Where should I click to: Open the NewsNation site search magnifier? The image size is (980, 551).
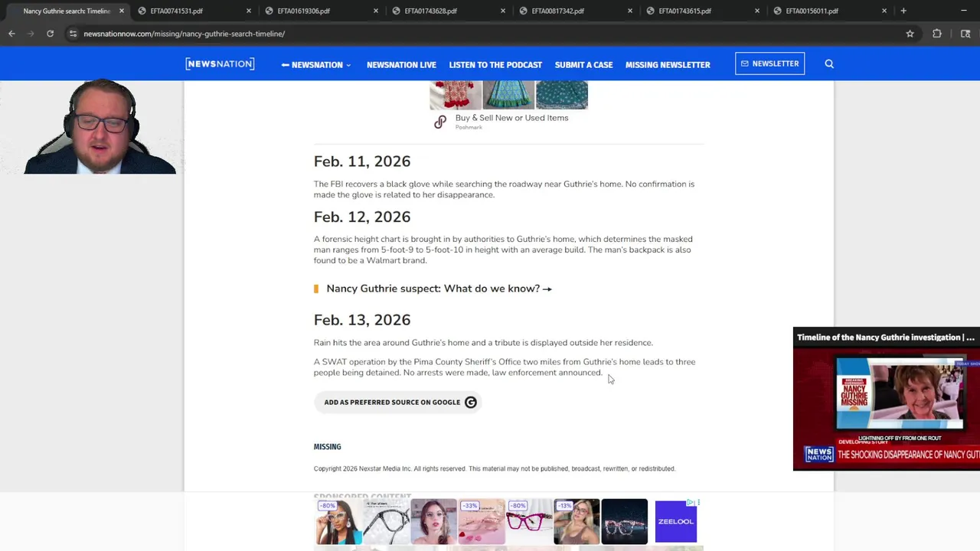(829, 64)
